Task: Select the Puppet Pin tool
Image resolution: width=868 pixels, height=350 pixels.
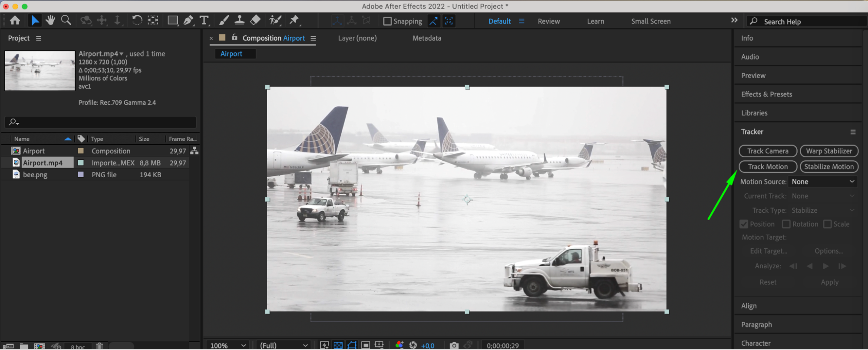Action: pyautogui.click(x=294, y=20)
